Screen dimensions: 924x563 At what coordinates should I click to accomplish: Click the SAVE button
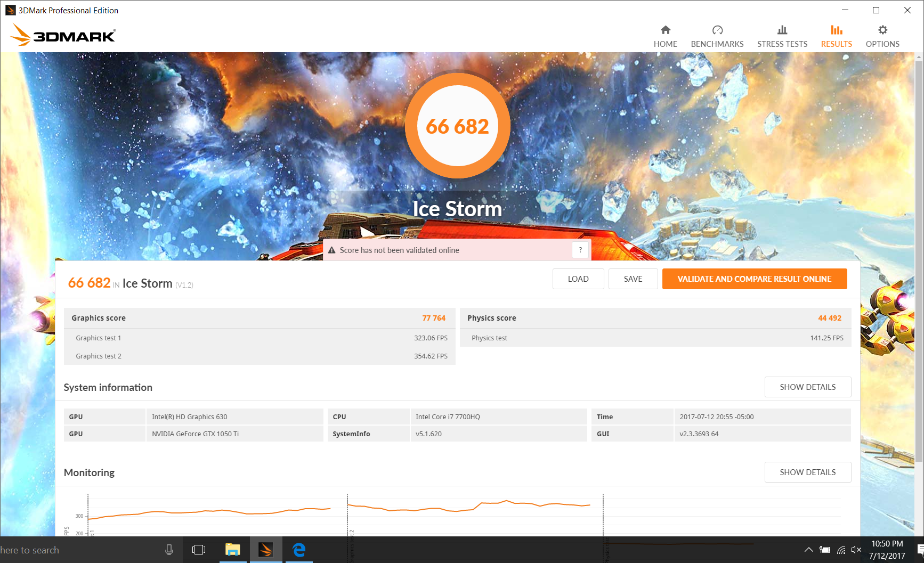pos(633,279)
